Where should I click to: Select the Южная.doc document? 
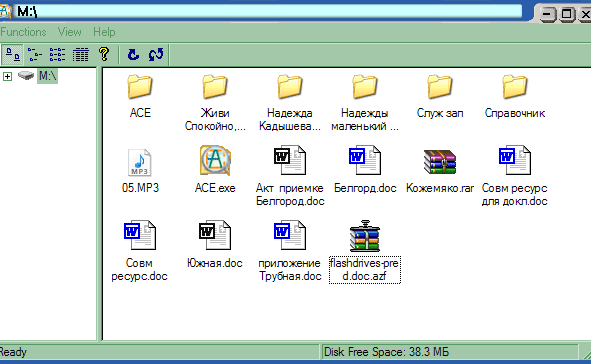tap(215, 245)
